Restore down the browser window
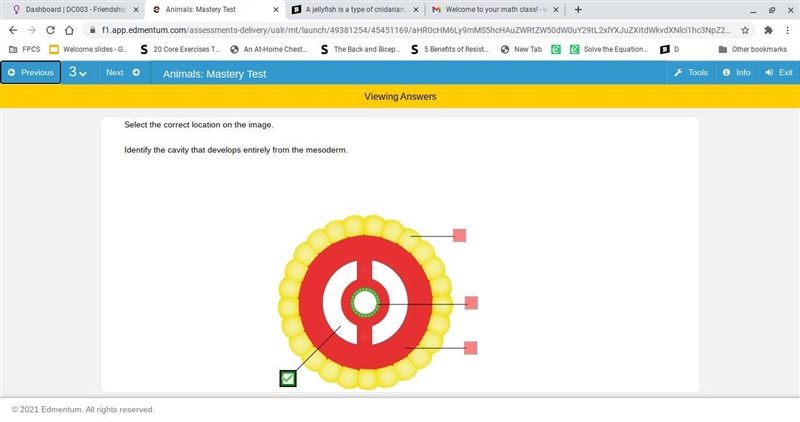 [x=772, y=10]
